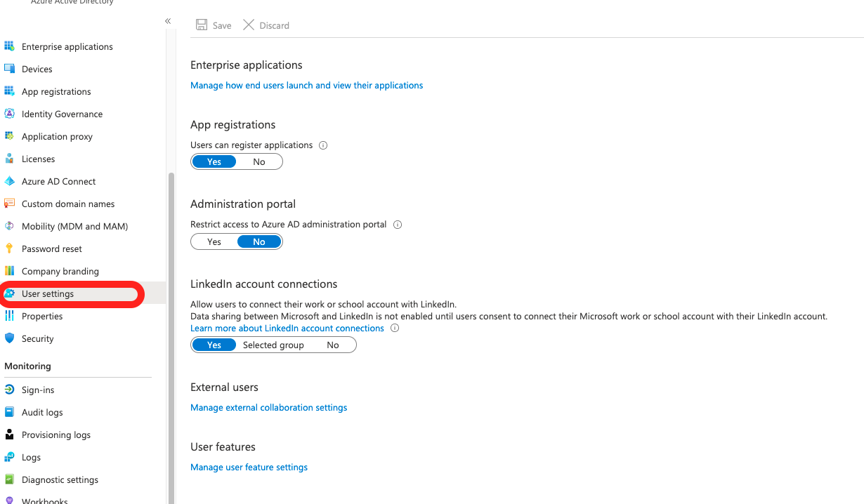Click the Discard button label
Screen dimensions: 864x504
pos(274,25)
